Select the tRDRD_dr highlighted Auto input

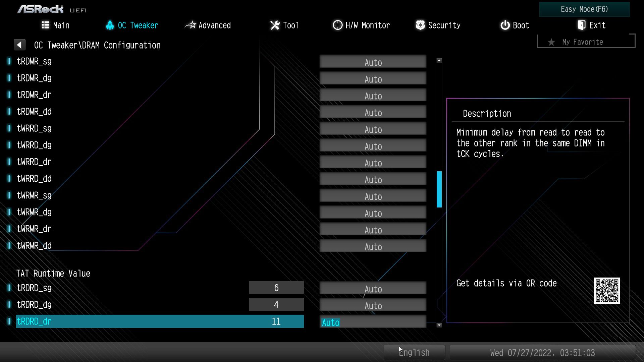[x=373, y=322]
